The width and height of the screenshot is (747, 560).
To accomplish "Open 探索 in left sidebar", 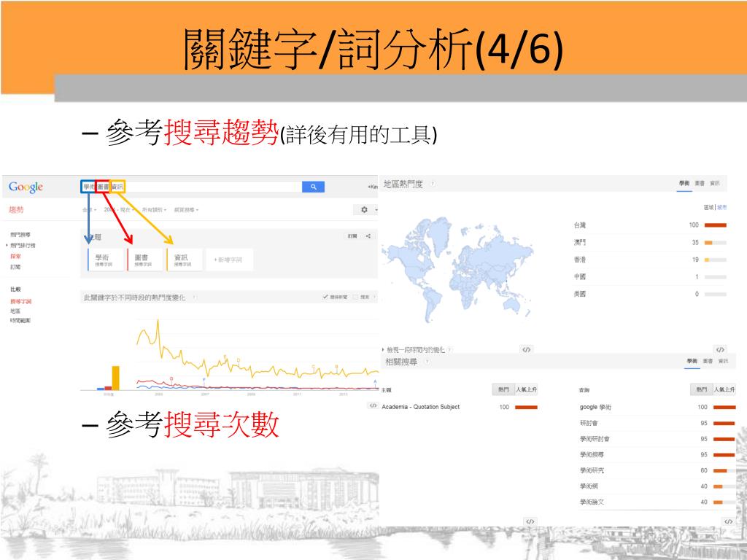I will coord(16,256).
